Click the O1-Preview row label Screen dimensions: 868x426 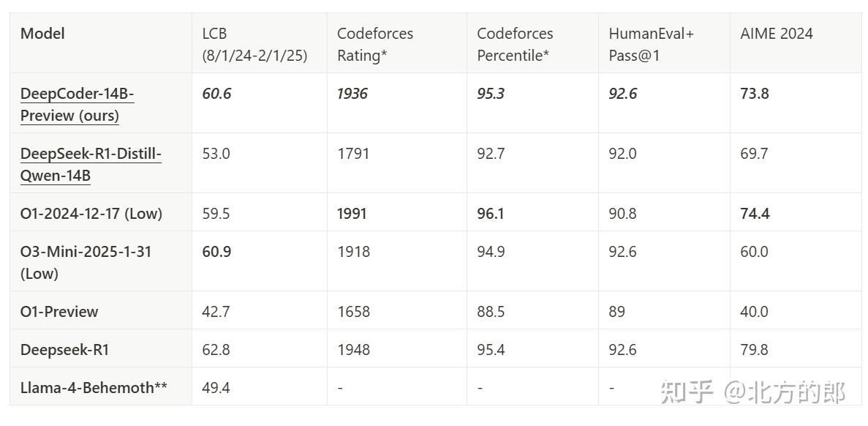point(59,311)
